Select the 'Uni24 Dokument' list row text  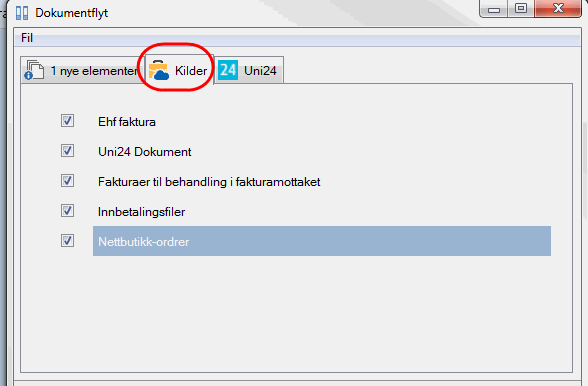click(145, 152)
